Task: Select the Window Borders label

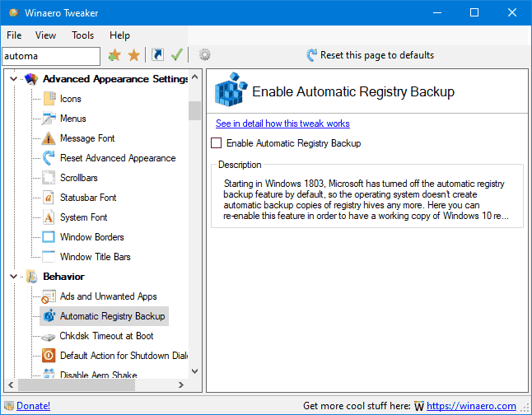Action: 92,237
